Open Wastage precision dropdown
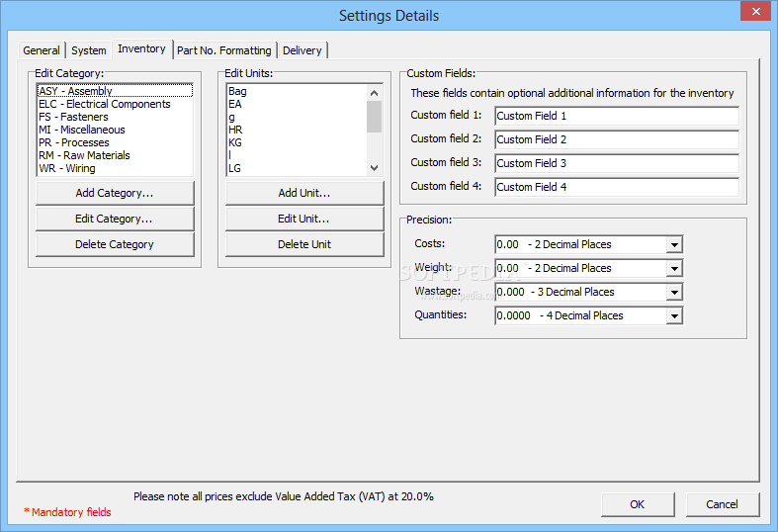Image resolution: width=778 pixels, height=532 pixels. point(674,293)
